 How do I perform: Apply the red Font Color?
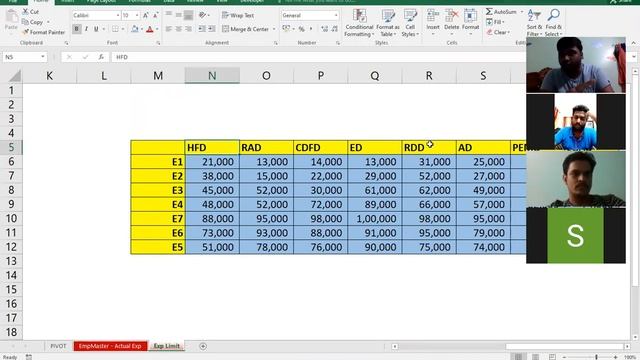[x=150, y=29]
